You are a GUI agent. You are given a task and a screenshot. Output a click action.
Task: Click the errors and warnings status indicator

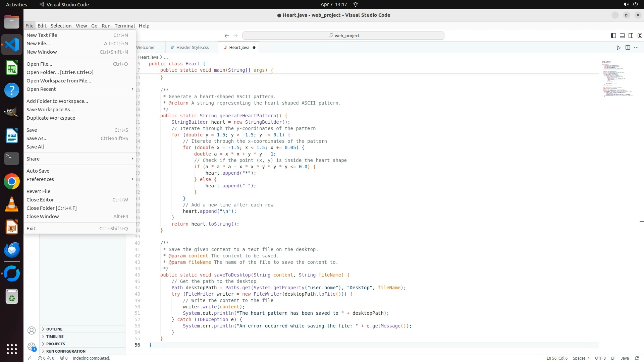tap(46, 358)
